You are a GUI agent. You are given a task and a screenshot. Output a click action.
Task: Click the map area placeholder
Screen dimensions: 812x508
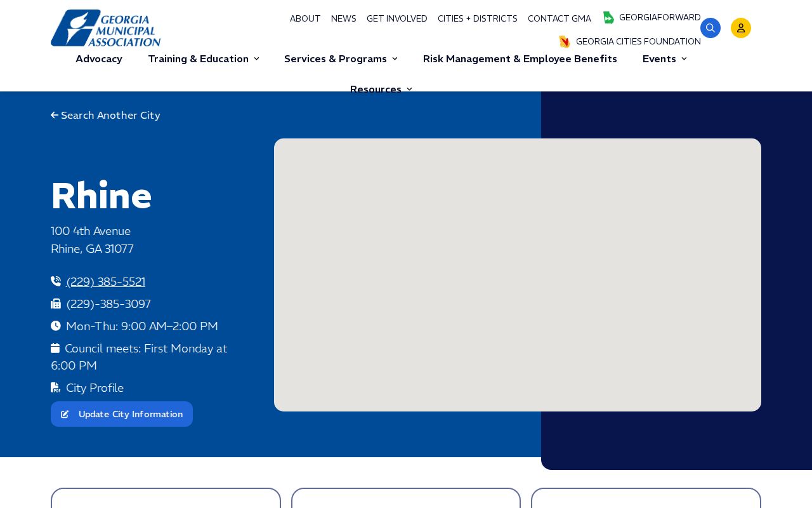pos(518,275)
